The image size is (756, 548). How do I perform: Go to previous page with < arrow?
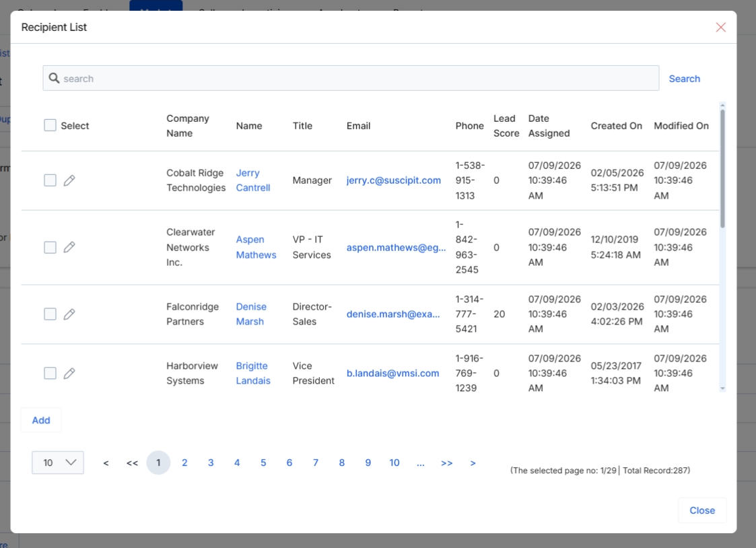pyautogui.click(x=106, y=463)
